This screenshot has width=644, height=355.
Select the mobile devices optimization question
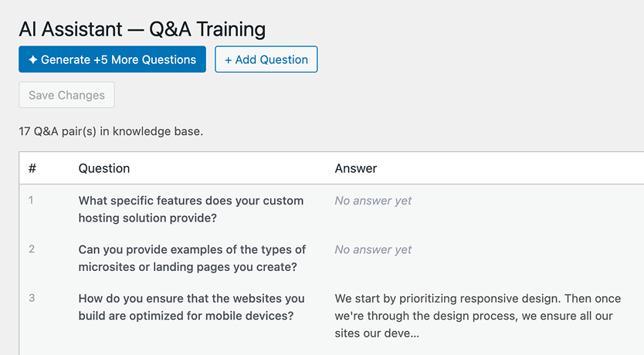point(191,307)
